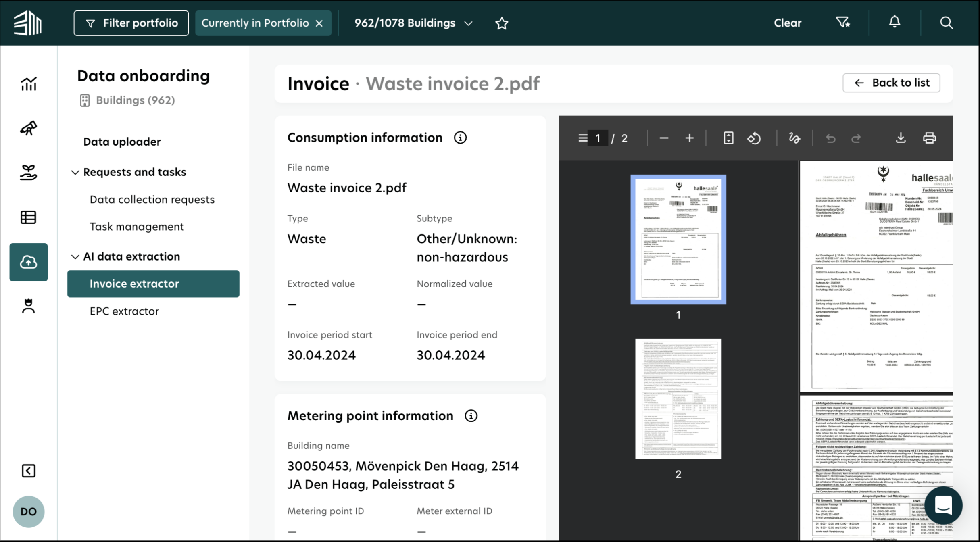Open the cloud upload sidebar icon
The height and width of the screenshot is (542, 980).
pyautogui.click(x=29, y=262)
